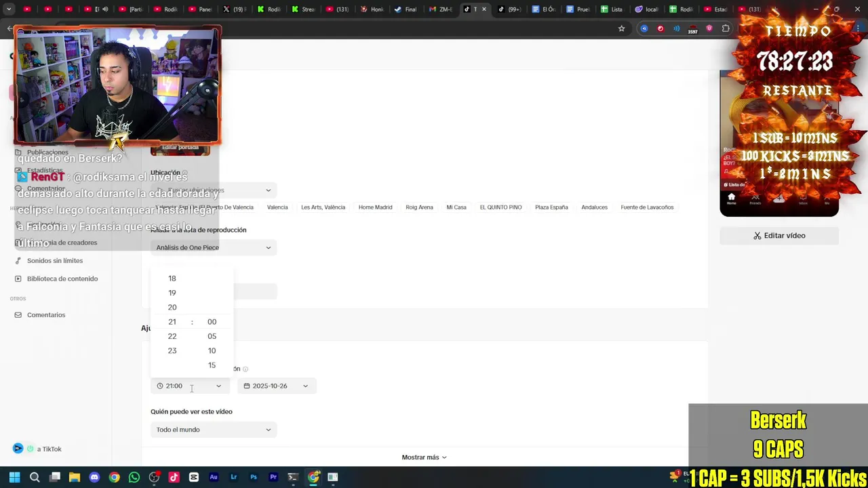The width and height of the screenshot is (868, 488).
Task: Click the a TikTok link in the sidebar
Action: pyautogui.click(x=49, y=449)
